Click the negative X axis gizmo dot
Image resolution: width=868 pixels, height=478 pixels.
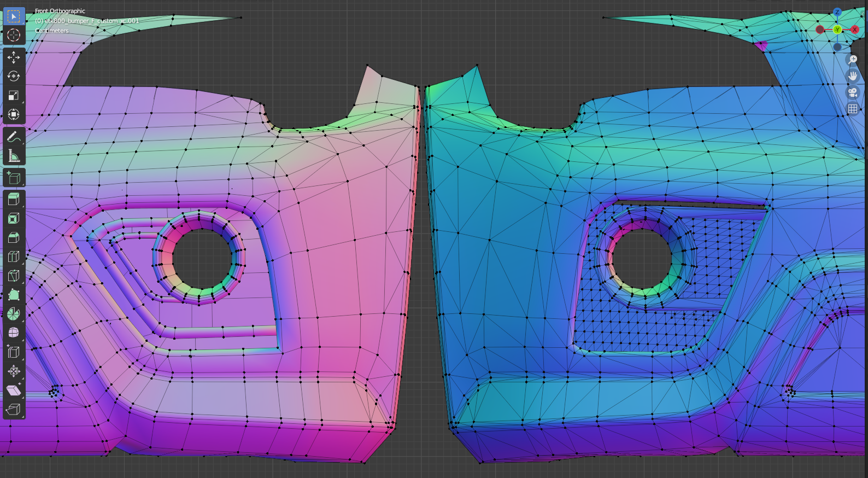(x=820, y=30)
